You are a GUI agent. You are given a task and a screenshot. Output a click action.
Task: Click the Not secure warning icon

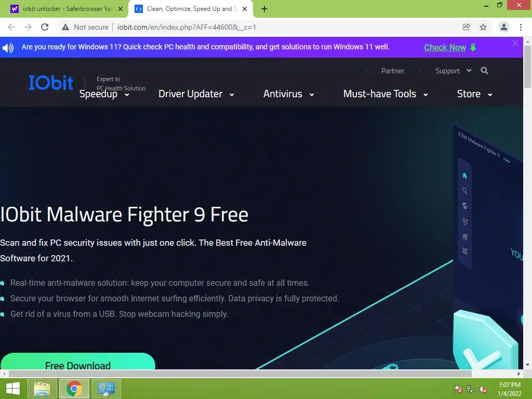click(x=65, y=27)
